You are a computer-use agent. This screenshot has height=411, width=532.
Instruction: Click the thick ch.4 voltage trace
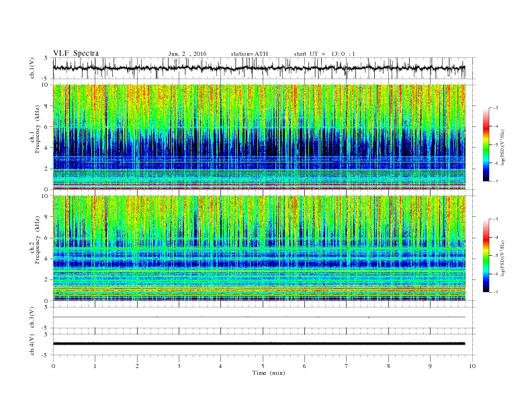[x=259, y=344]
